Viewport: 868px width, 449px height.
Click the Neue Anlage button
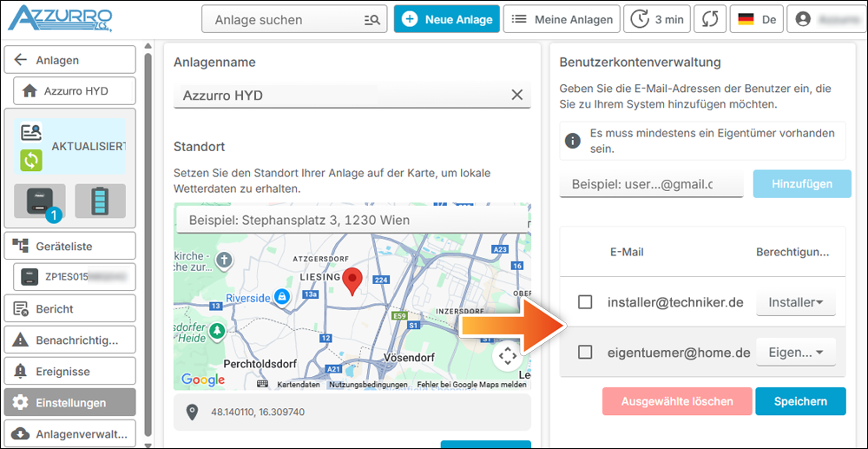click(447, 19)
